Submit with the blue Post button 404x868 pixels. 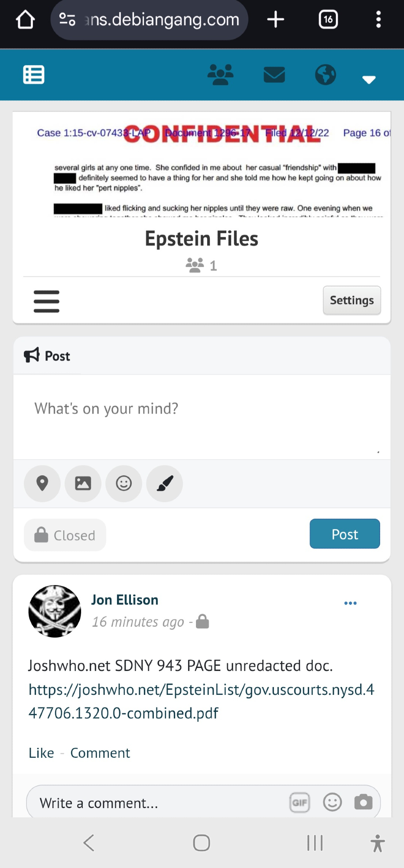tap(345, 534)
